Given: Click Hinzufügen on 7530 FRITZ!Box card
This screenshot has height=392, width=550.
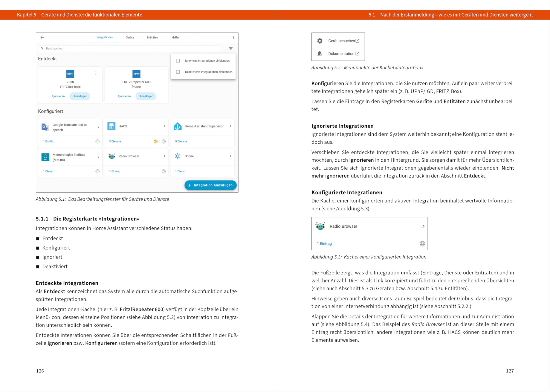Looking at the screenshot, I should (x=80, y=96).
